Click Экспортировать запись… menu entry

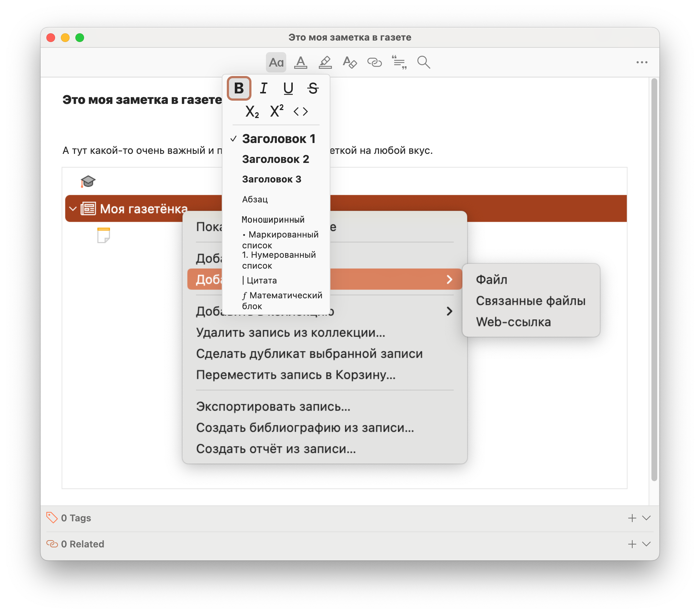tap(273, 407)
